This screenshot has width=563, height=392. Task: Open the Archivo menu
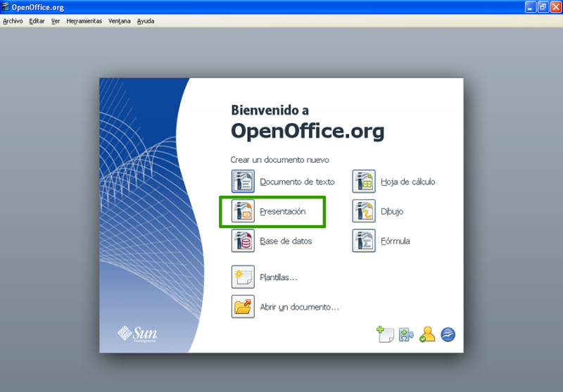13,21
